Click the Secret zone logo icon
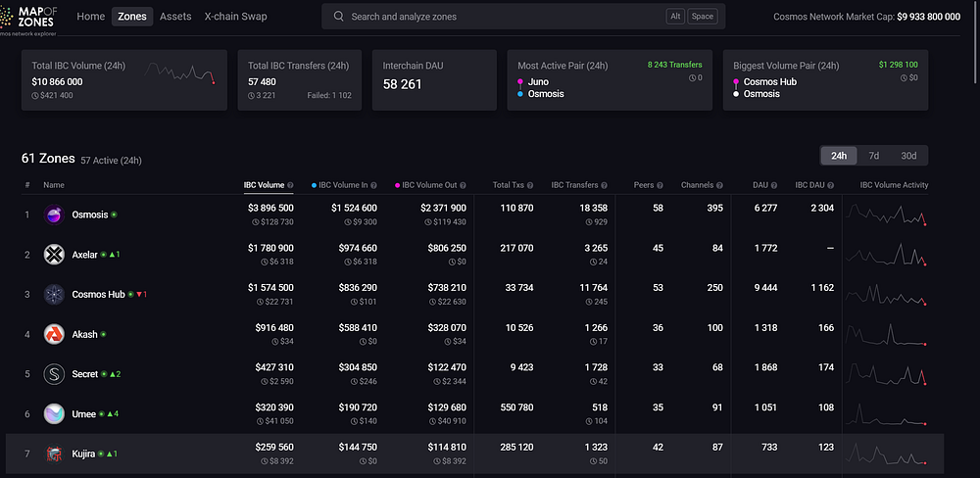This screenshot has width=980, height=478. pos(54,374)
